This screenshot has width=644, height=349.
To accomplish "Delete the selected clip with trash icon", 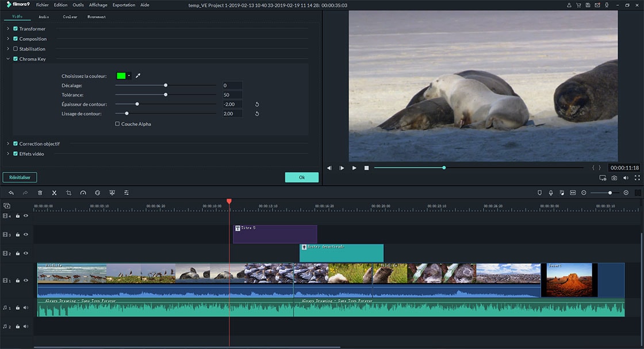I will click(40, 193).
